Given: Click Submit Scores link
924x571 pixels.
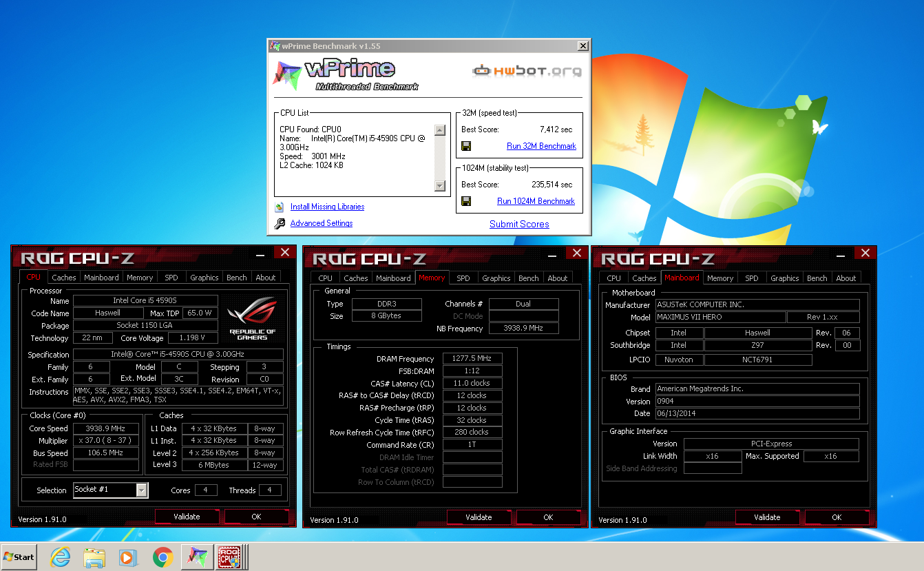Looking at the screenshot, I should (519, 224).
